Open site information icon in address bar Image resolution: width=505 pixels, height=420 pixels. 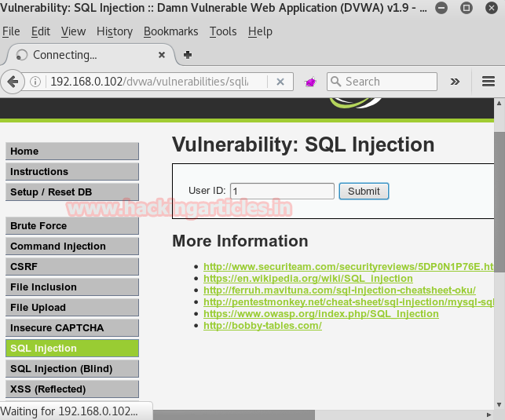[35, 82]
